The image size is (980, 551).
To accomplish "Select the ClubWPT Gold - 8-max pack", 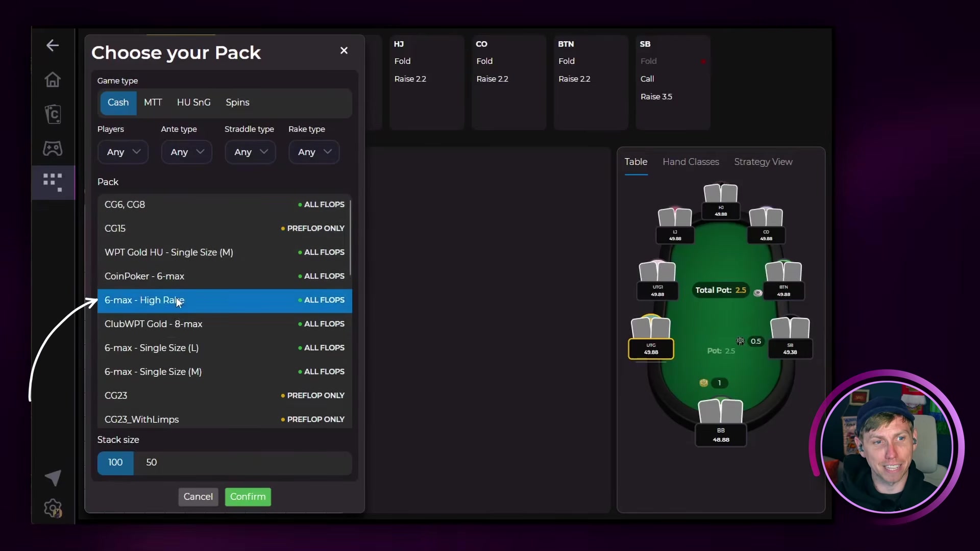I will pyautogui.click(x=224, y=324).
